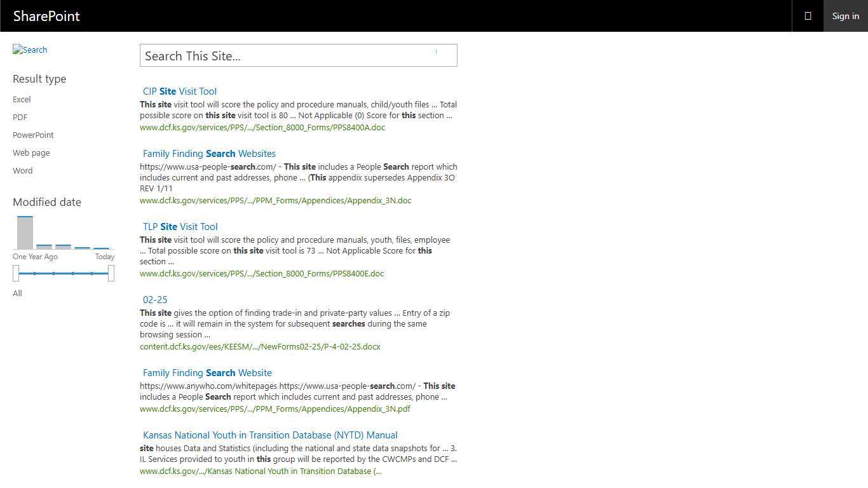
Task: Select All under Modified date
Action: pos(17,293)
